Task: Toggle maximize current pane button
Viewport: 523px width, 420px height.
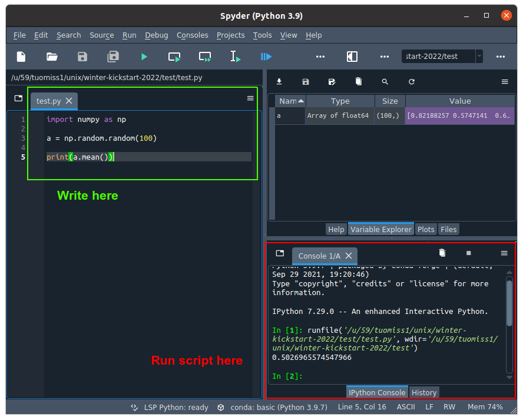Action: point(352,57)
